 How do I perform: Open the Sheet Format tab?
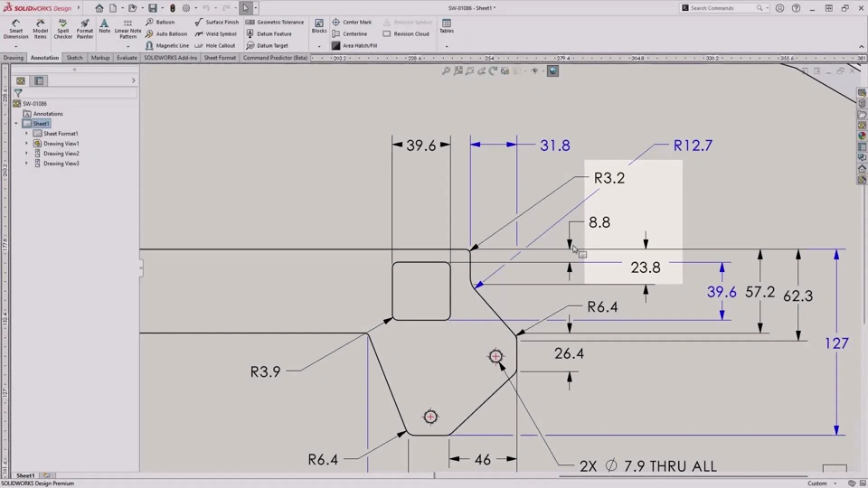pos(220,58)
